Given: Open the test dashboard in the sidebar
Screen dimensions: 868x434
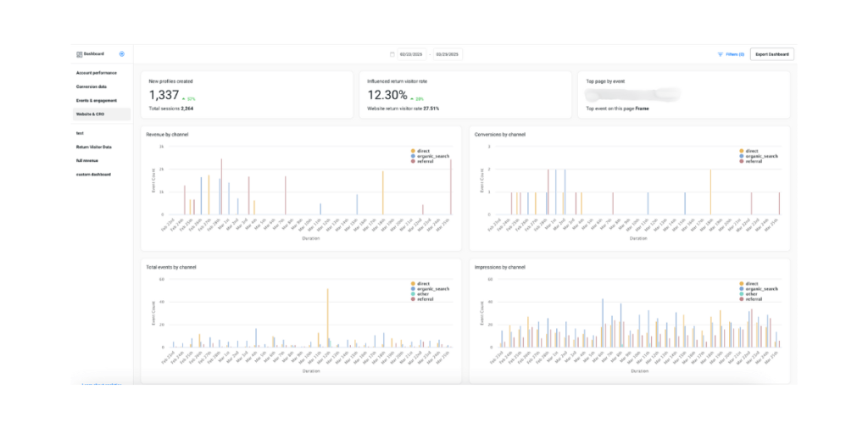Looking at the screenshot, I should (80, 133).
